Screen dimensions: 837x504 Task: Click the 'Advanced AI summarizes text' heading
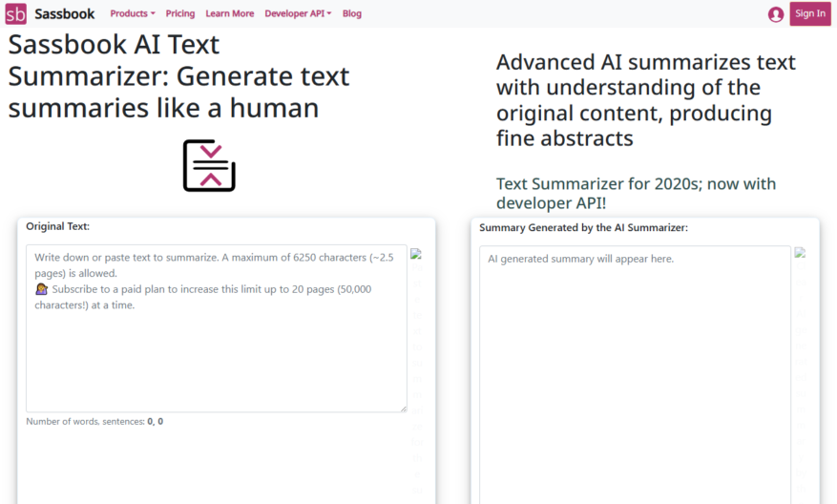(646, 100)
